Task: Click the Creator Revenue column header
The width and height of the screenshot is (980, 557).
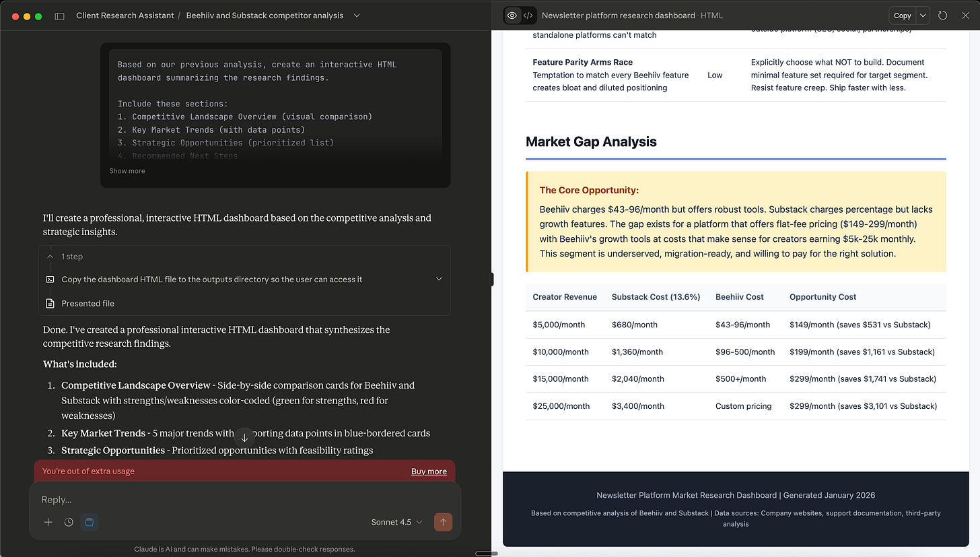Action: (x=565, y=297)
